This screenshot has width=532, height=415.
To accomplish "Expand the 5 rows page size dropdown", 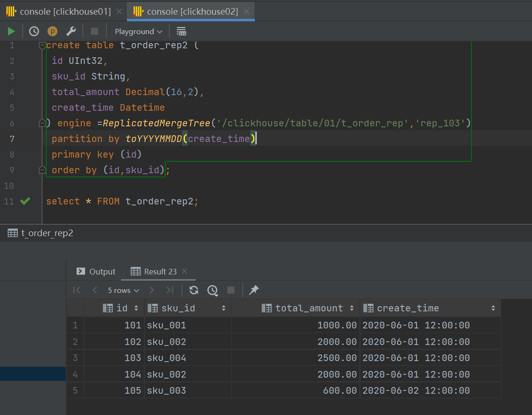I will 123,290.
